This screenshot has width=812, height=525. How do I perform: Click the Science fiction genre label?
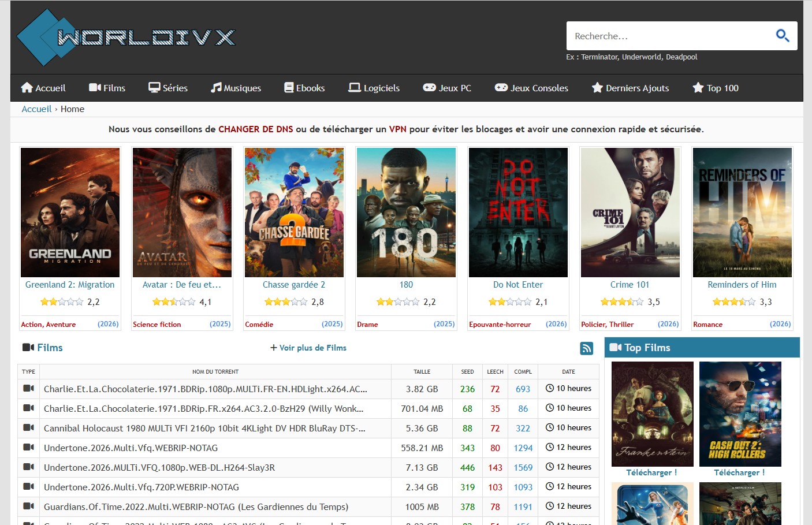[157, 325]
